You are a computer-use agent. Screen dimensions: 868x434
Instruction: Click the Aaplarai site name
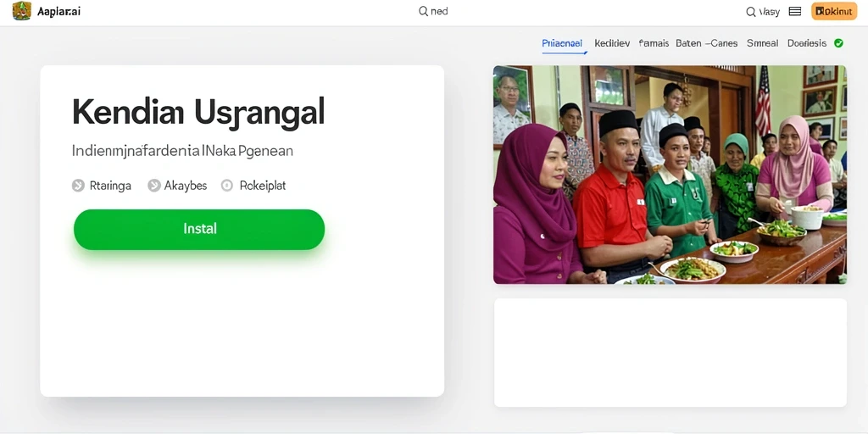[58, 12]
